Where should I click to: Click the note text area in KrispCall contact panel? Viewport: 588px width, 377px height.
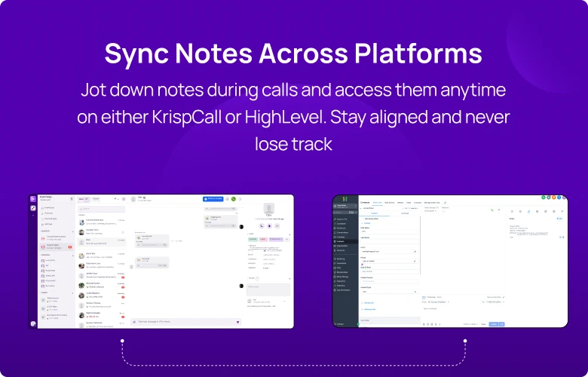coord(268,290)
